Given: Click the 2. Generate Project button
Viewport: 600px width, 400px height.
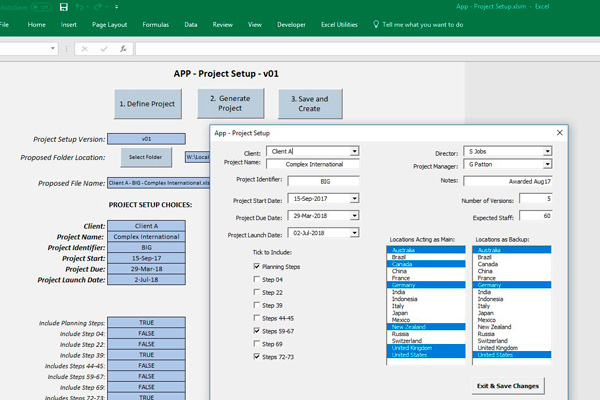Looking at the screenshot, I should click(230, 103).
